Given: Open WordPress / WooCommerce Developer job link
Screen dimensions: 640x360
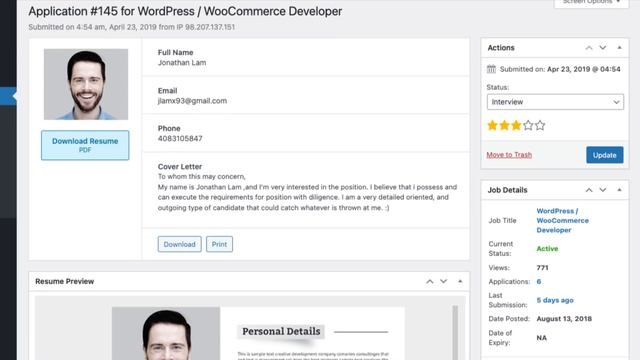Looking at the screenshot, I should pos(562,220).
